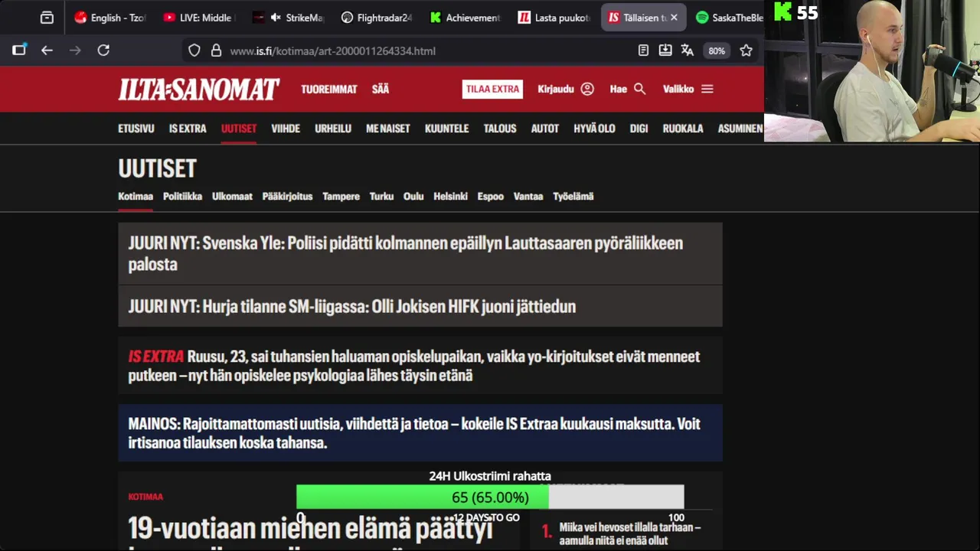Open the KUUNTELE section
The image size is (980, 551).
[446, 129]
